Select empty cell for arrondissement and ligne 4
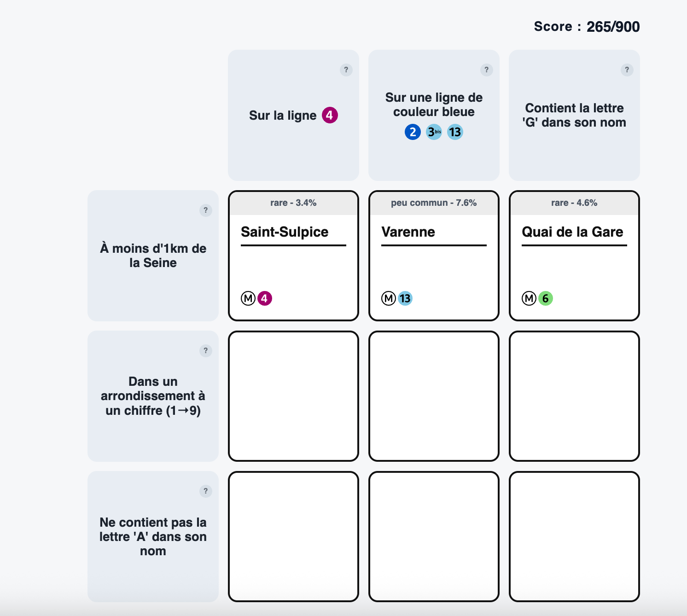 point(293,396)
